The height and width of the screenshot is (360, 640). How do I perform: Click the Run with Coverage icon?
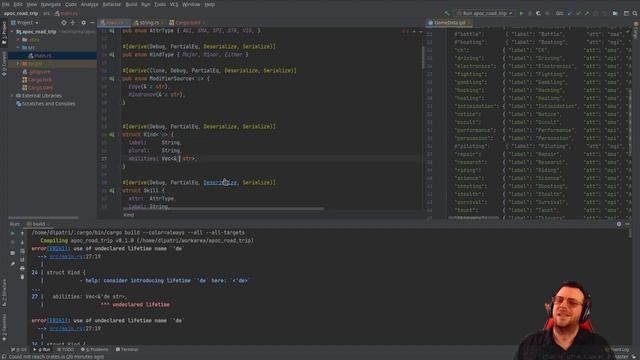click(x=538, y=13)
